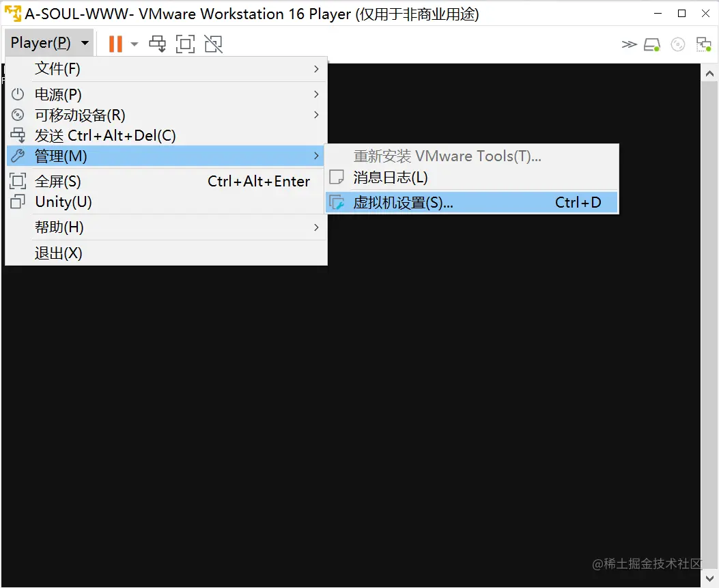Screen dimensions: 719x588
Task: Select the Unity(U) menu entry
Action: tap(166, 202)
